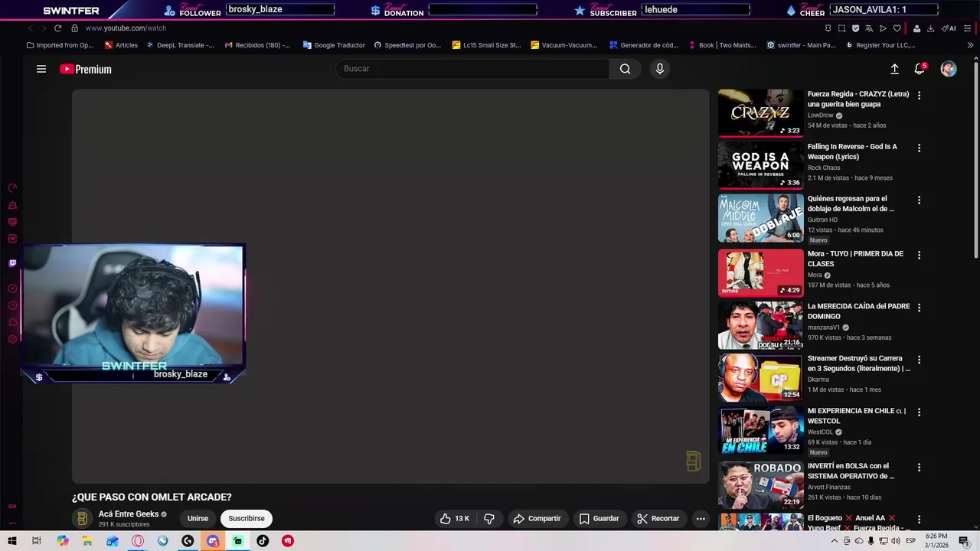Dislike the video with thumbs down
Image resolution: width=980 pixels, height=551 pixels.
point(489,518)
